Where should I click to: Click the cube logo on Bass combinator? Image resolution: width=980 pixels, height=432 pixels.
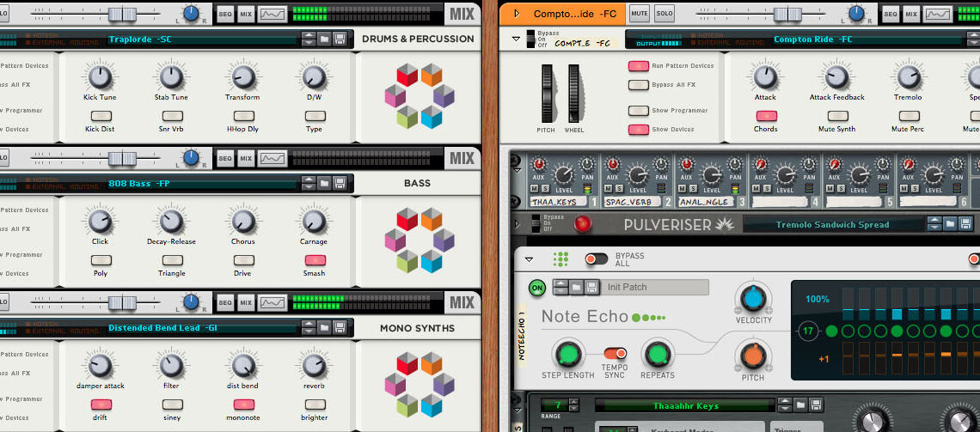[420, 240]
